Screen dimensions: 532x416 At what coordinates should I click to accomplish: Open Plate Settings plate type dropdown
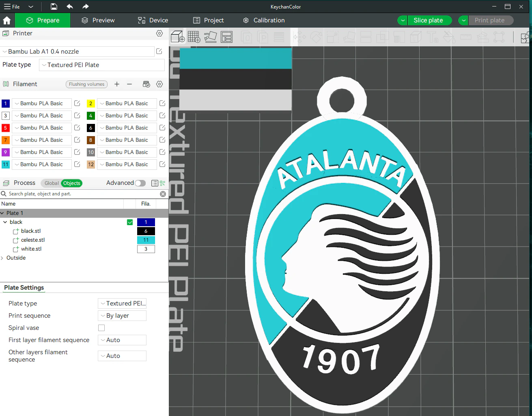pos(122,303)
